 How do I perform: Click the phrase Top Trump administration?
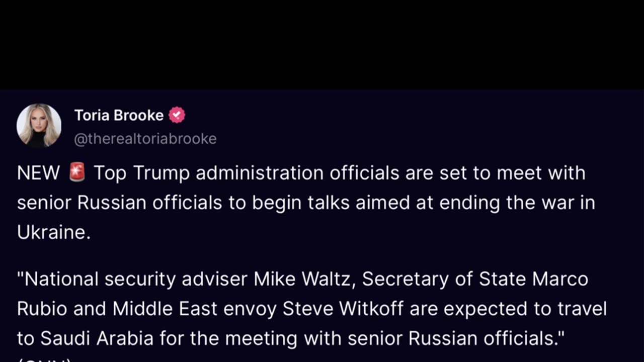coord(209,173)
